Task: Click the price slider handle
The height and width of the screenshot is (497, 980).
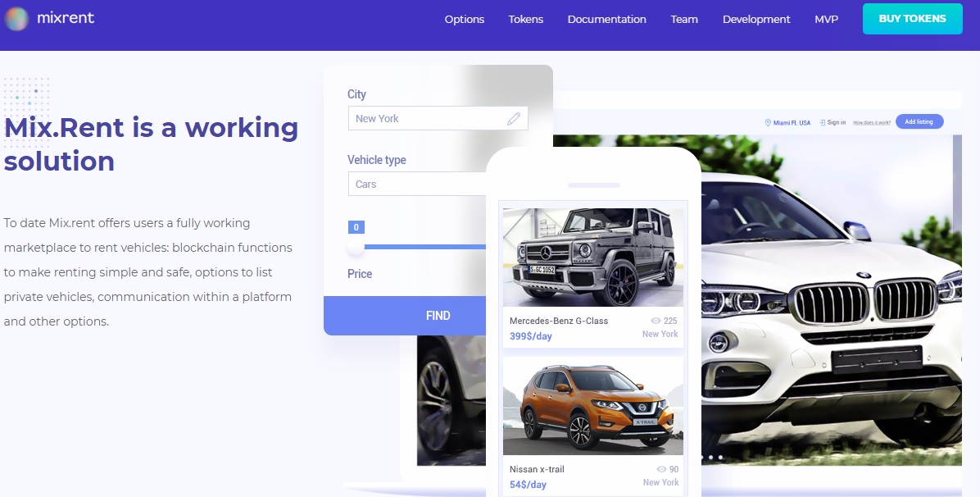Action: (356, 247)
